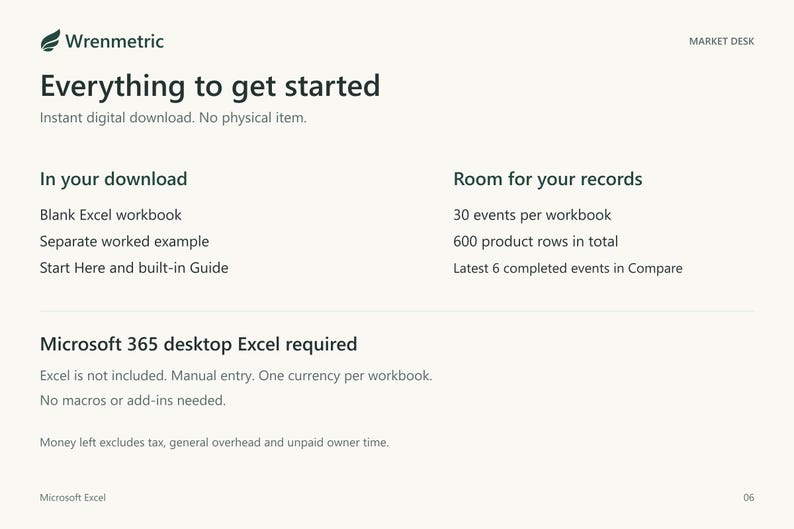The height and width of the screenshot is (529, 794).
Task: Click the 'Microsoft Excel' footer label
Action: coord(73,498)
